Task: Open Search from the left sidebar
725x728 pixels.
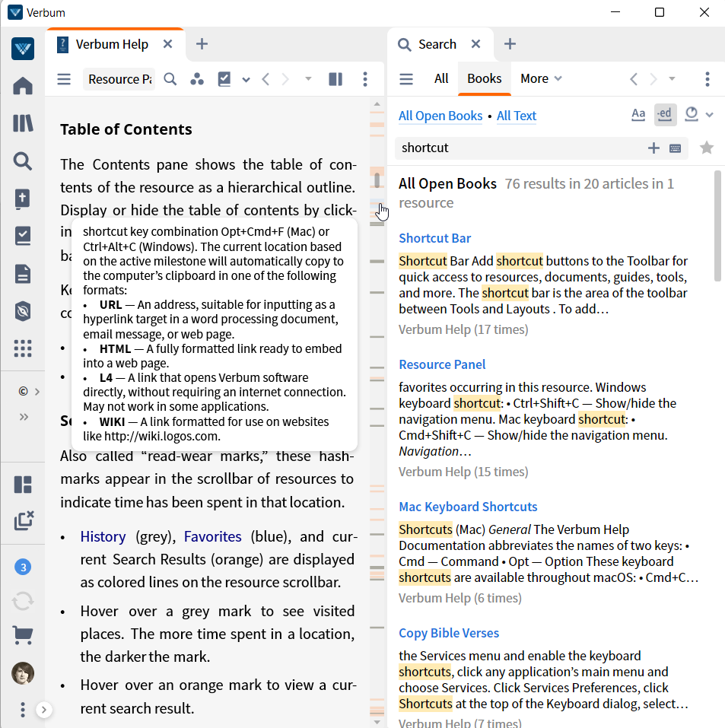Action: point(23,161)
